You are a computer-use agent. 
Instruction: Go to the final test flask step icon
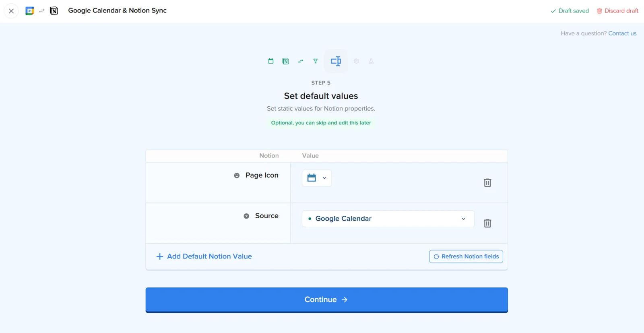(x=371, y=61)
